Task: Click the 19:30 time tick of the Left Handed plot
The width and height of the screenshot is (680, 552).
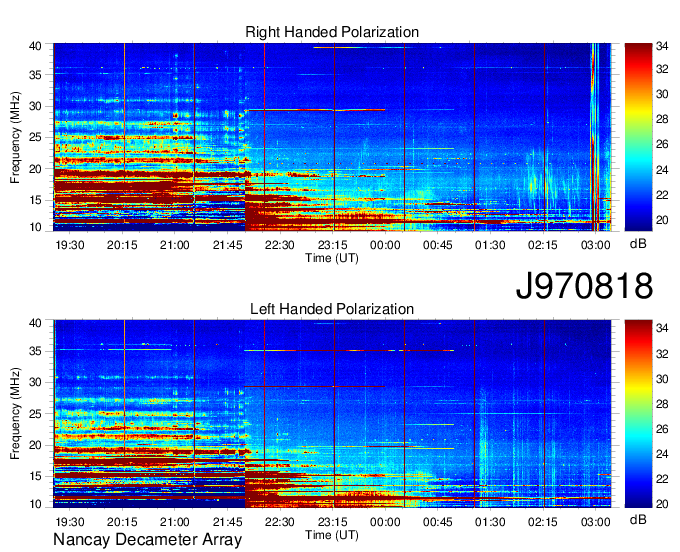Action: click(x=69, y=522)
